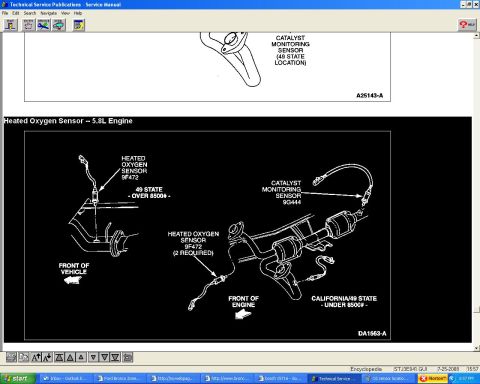The height and width of the screenshot is (384, 480).
Task: Jump to first page with barred up-triangle
Action: 59,358
